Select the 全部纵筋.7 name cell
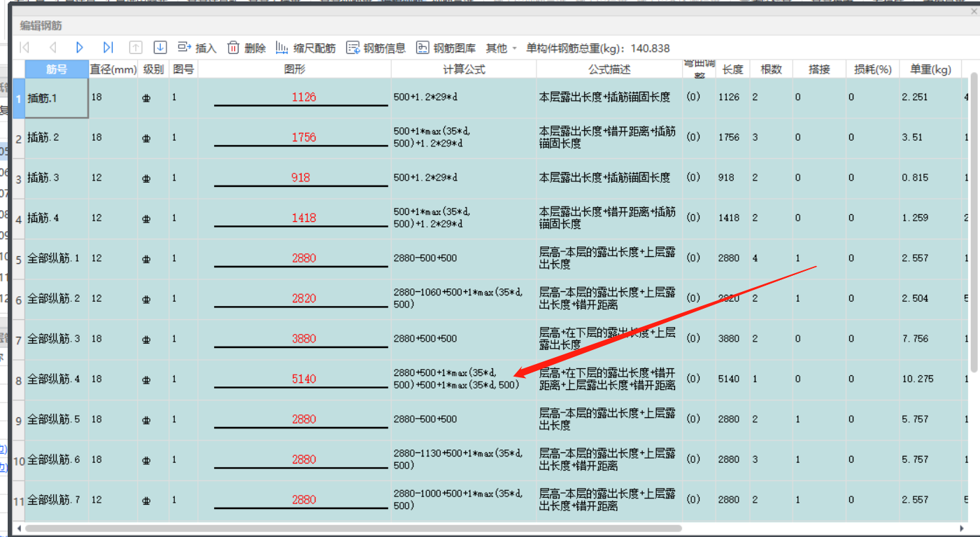 point(57,500)
